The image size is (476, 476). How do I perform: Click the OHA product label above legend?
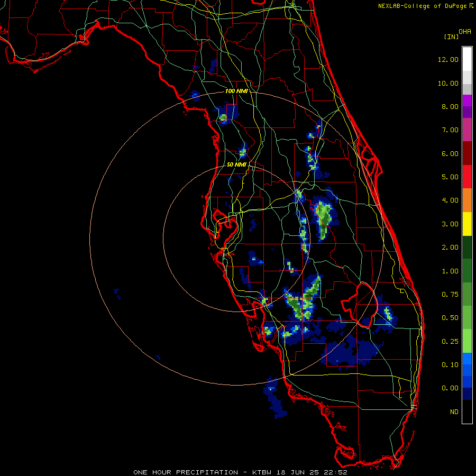(x=465, y=32)
